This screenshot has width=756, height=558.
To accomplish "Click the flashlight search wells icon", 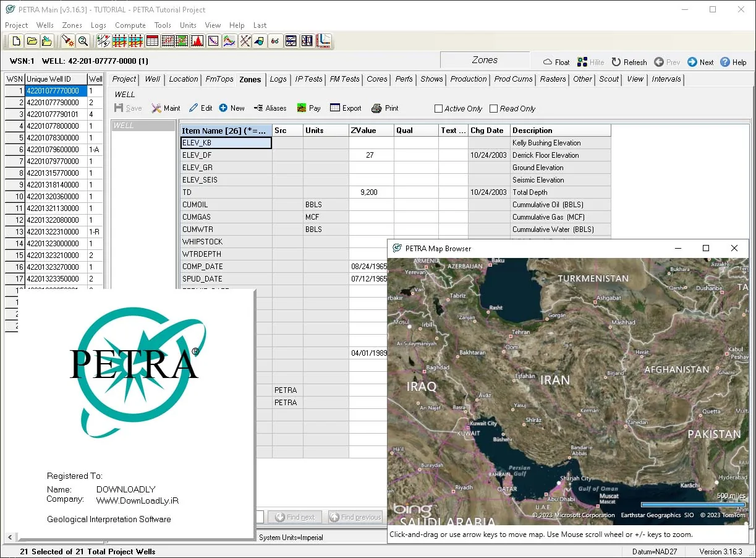I will click(x=67, y=41).
